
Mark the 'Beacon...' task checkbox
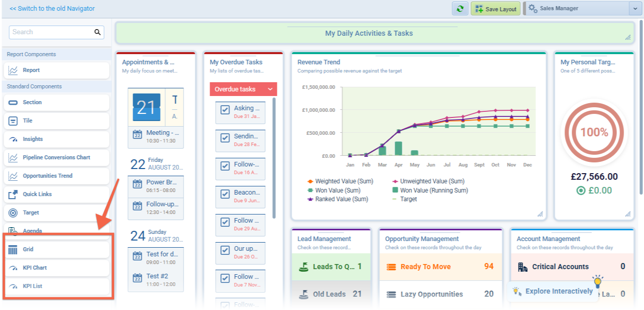[225, 194]
